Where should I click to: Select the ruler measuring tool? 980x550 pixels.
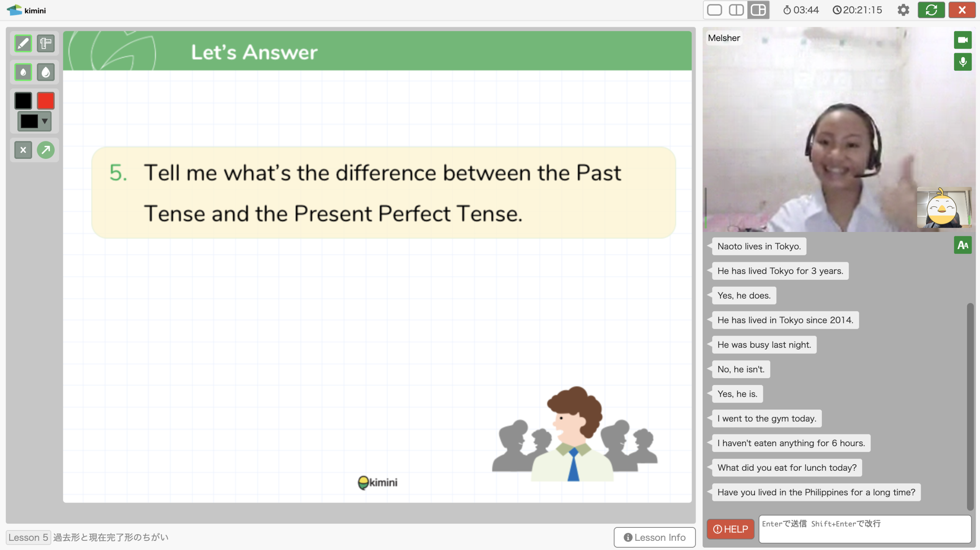(46, 43)
